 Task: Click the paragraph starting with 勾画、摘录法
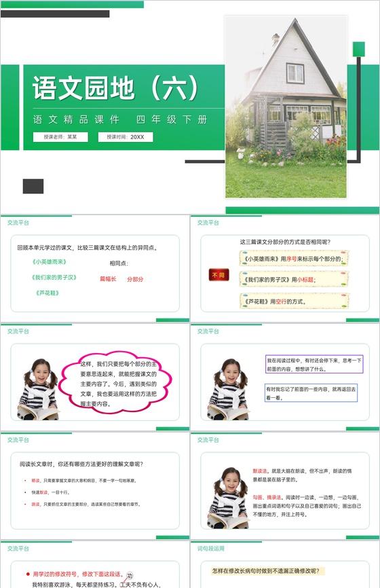307,506
